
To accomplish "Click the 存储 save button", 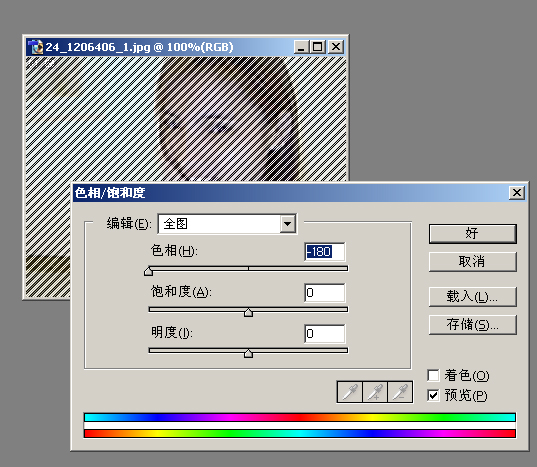I will click(472, 325).
